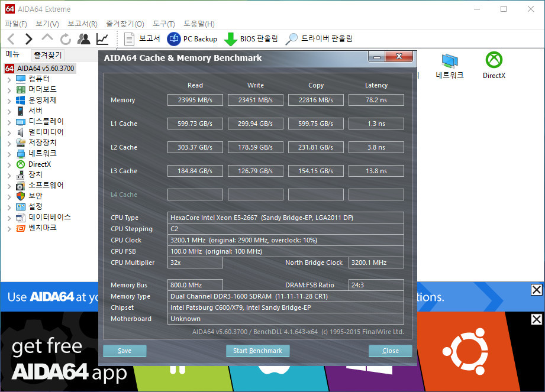
Task: Select the AIDA64 v5.60.3700 root tree item
Action: (40, 69)
